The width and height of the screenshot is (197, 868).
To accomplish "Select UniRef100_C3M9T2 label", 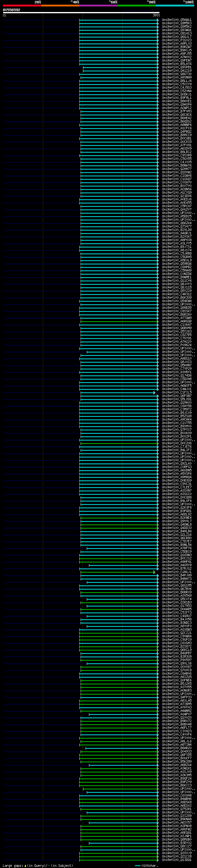I will (177, 410).
